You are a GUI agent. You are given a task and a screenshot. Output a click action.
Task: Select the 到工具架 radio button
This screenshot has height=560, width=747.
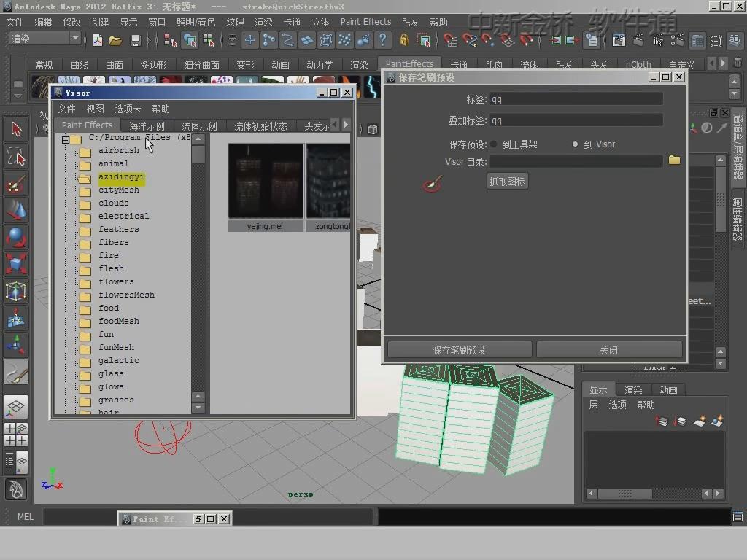[494, 144]
